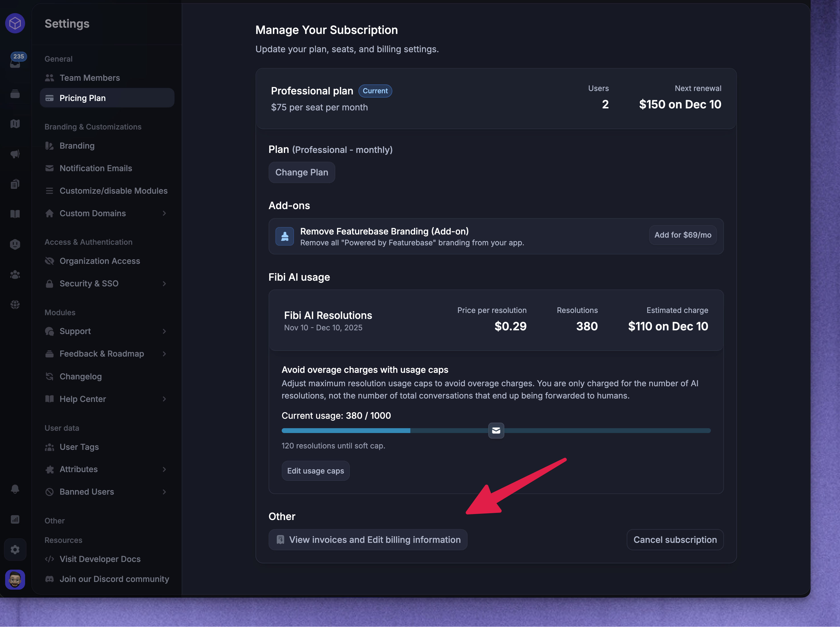Click Nov 10 - Dec 10, 2025 date range

[x=323, y=327]
